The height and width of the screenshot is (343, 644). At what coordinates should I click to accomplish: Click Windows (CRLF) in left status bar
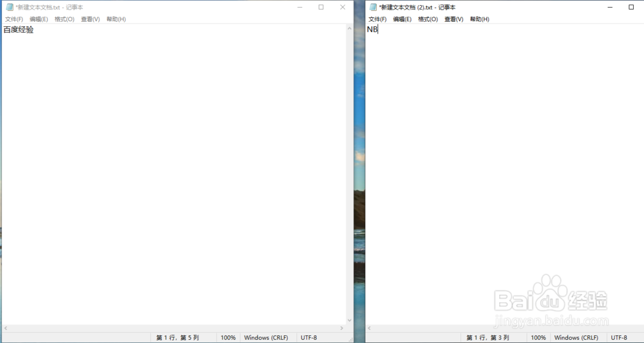point(266,338)
